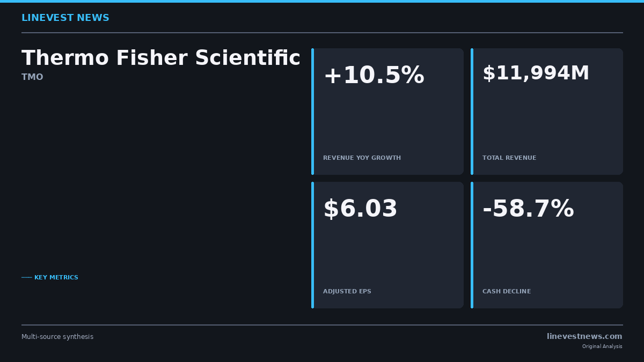Click the Original Analysis footer label
This screenshot has width=644, height=362.
click(602, 346)
